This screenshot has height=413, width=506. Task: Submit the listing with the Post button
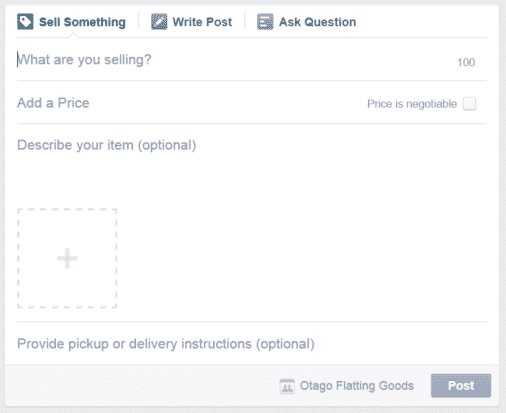point(461,386)
